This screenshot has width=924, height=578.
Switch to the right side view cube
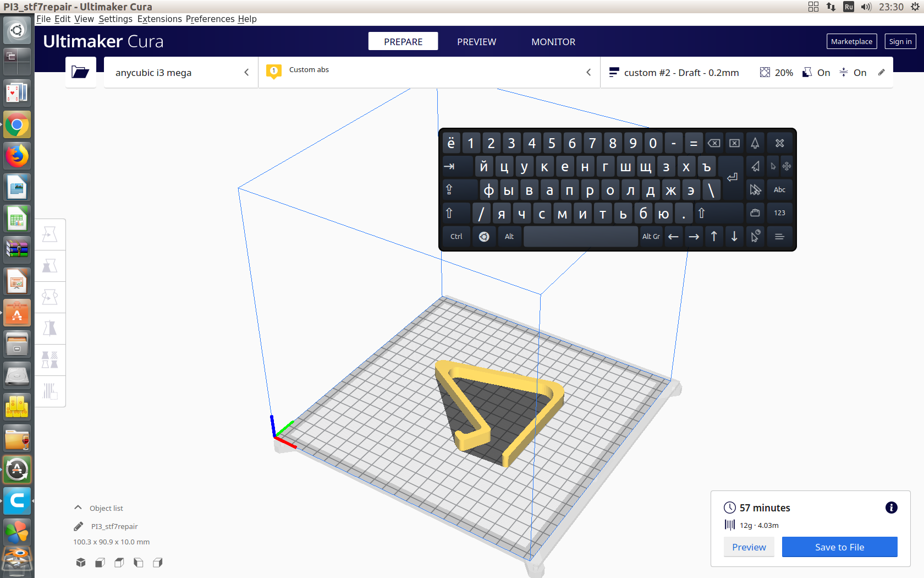pos(158,562)
